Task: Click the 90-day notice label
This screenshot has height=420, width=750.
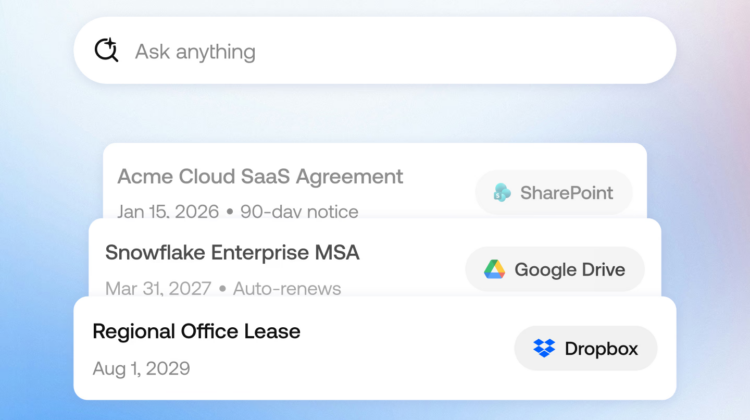Action: (299, 211)
